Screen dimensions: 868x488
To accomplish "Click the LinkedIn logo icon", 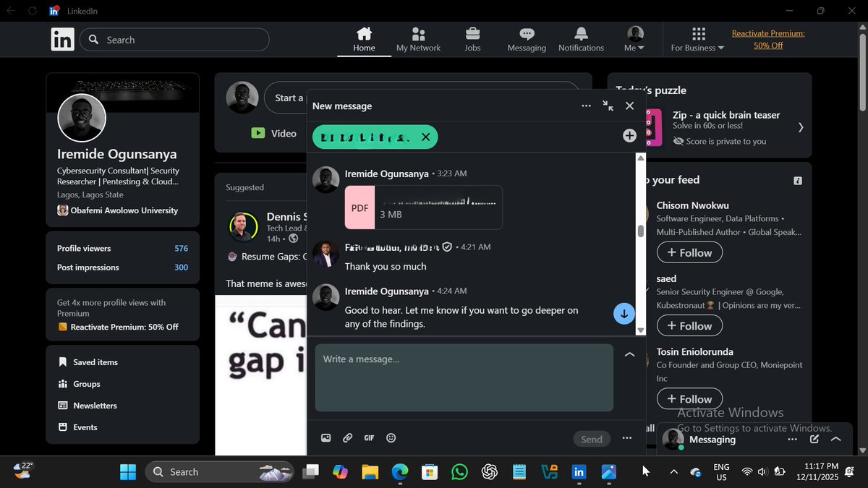I will click(63, 40).
